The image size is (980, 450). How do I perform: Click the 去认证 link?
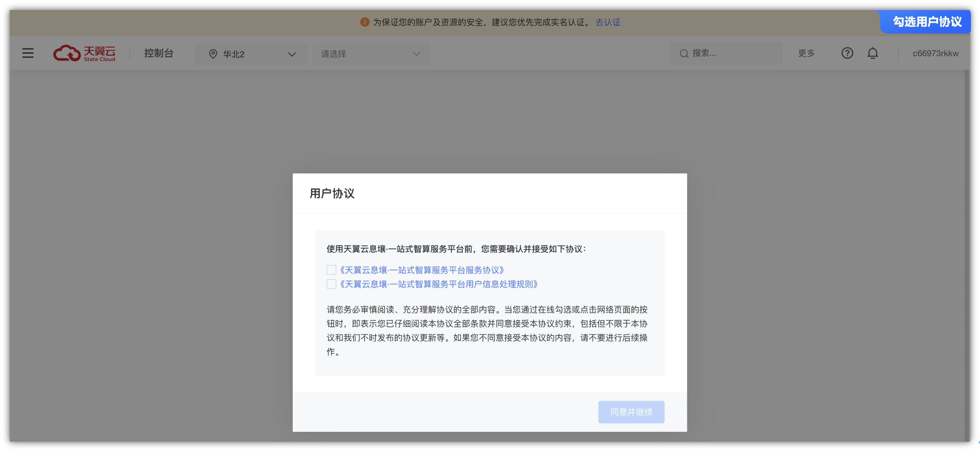[x=607, y=22]
